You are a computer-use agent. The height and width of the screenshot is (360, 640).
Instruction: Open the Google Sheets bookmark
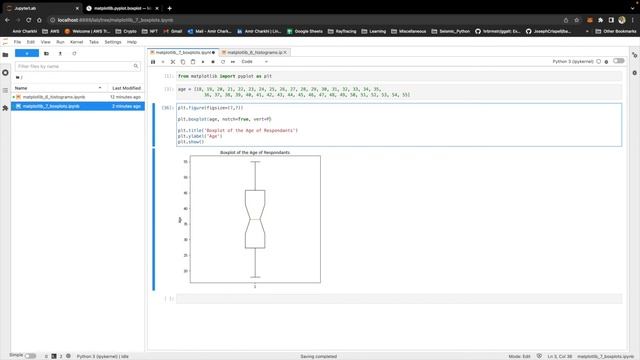point(304,31)
